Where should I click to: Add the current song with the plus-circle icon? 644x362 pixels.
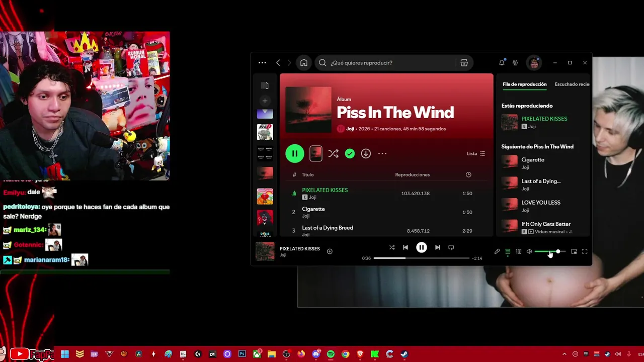click(330, 251)
